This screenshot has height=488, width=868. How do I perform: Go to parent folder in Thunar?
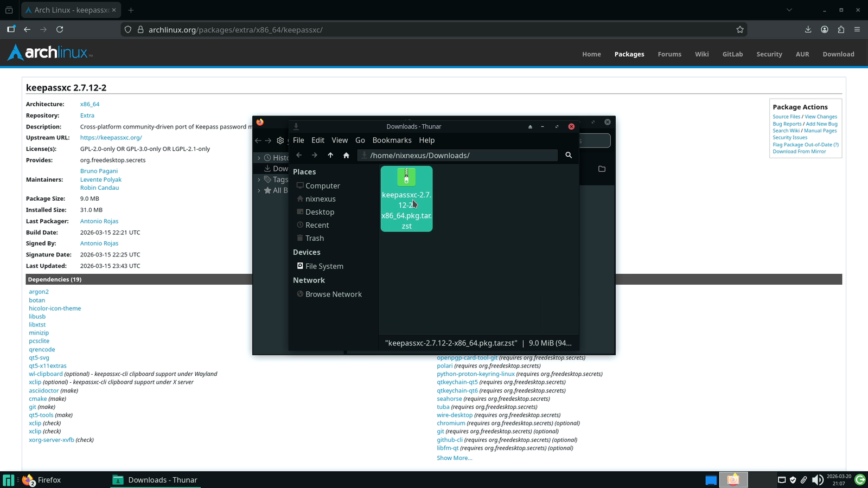click(330, 155)
